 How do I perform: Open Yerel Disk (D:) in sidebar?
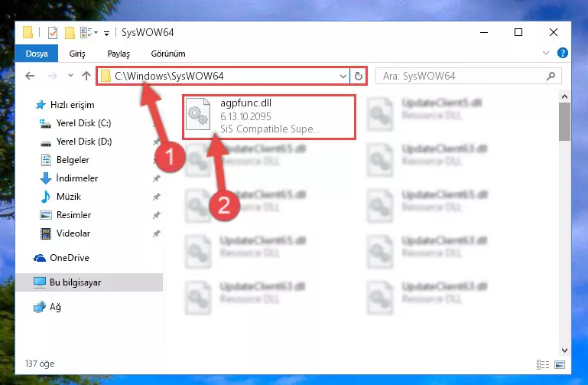click(76, 142)
